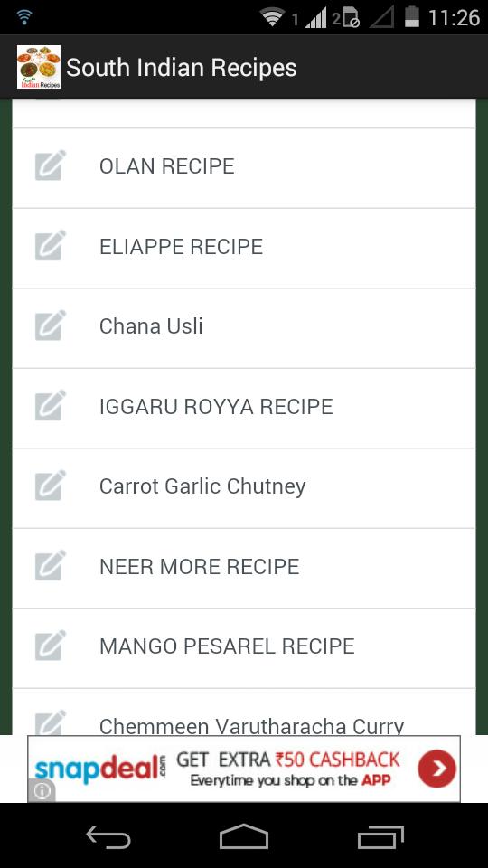Choose Carrot Garlic Chutney from the list
The height and width of the screenshot is (868, 488).
pos(243,488)
